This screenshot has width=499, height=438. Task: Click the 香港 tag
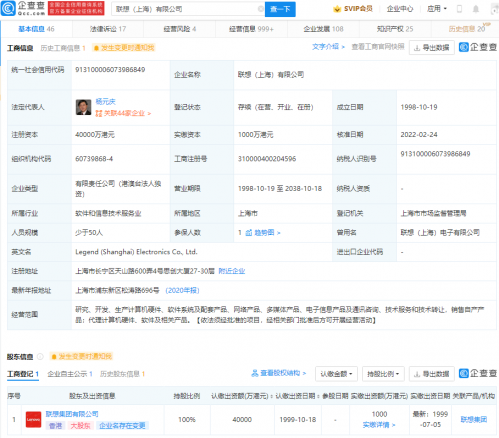(55, 426)
